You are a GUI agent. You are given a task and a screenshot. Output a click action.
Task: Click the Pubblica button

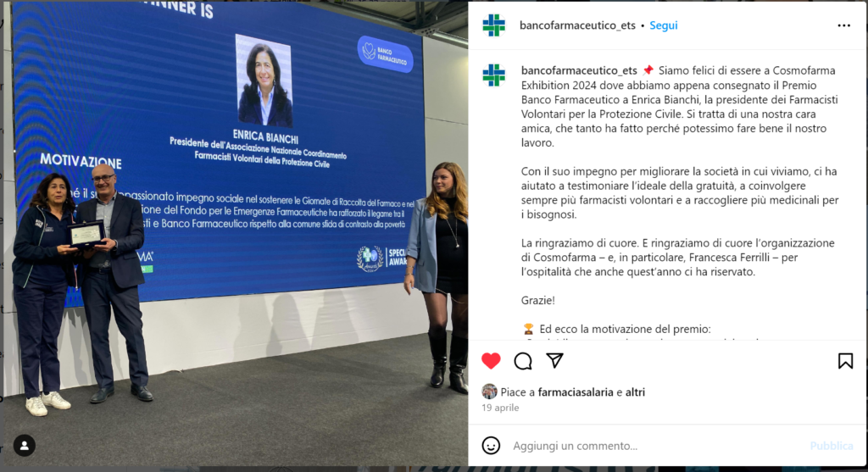[832, 446]
